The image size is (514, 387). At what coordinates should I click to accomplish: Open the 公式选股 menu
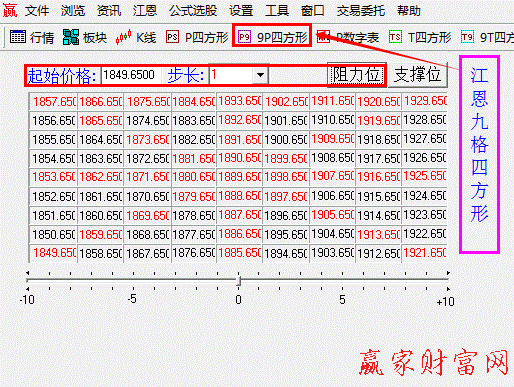click(x=193, y=11)
